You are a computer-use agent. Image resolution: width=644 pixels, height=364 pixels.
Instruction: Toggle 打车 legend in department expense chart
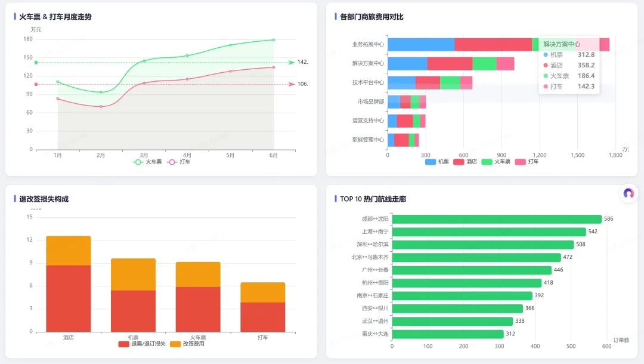tap(527, 162)
